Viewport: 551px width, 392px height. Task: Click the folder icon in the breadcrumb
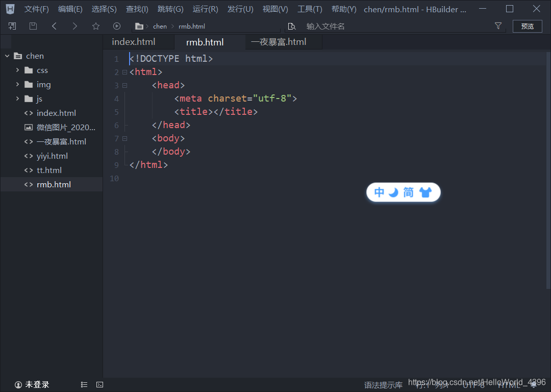[x=139, y=27]
